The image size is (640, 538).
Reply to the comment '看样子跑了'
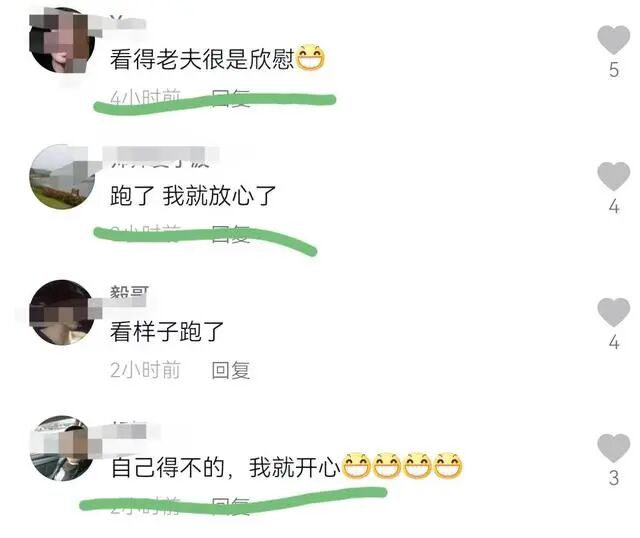coord(231,370)
